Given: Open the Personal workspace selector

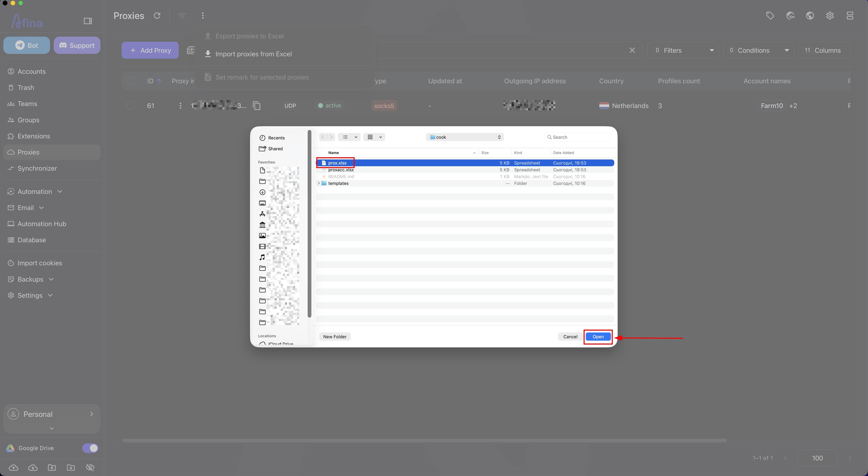Looking at the screenshot, I should tap(52, 414).
